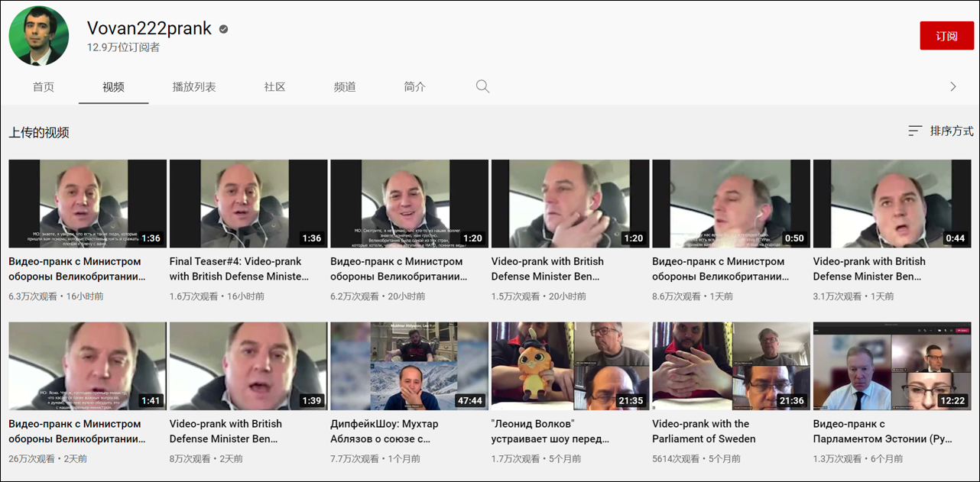Open the 12:22 Парламентом Эстонии thumbnail
Image resolution: width=980 pixels, height=482 pixels.
[x=892, y=367]
